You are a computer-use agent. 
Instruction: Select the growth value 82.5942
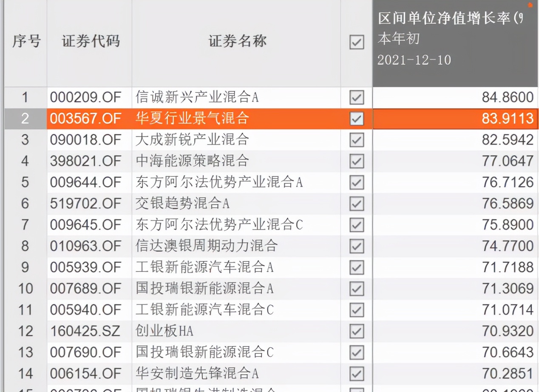[508, 140]
